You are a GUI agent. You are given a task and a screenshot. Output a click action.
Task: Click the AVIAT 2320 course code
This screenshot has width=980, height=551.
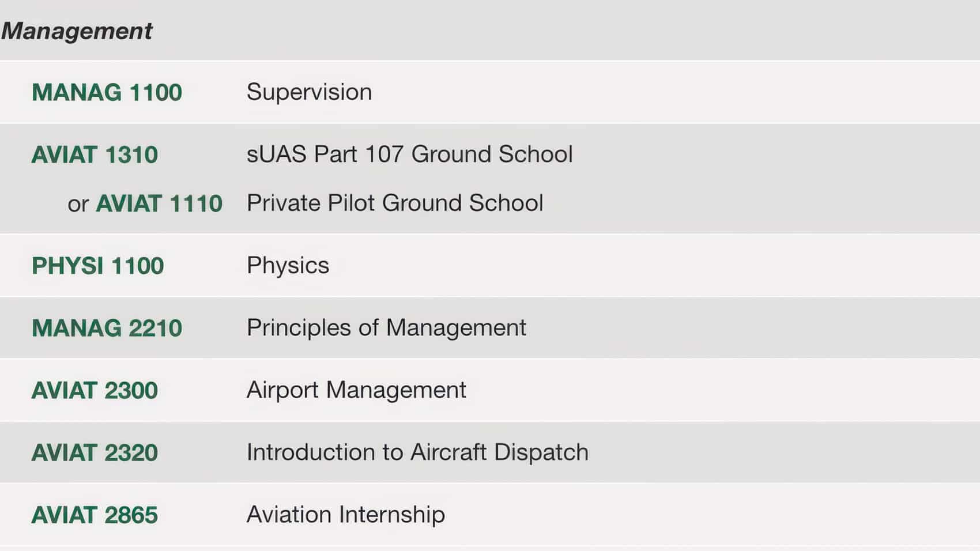(95, 452)
